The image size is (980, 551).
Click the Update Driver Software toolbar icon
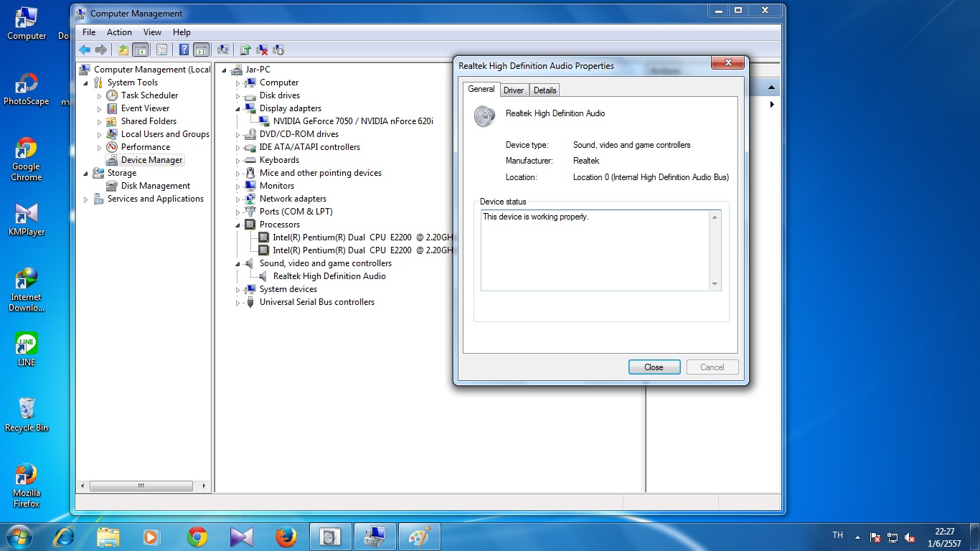[245, 50]
